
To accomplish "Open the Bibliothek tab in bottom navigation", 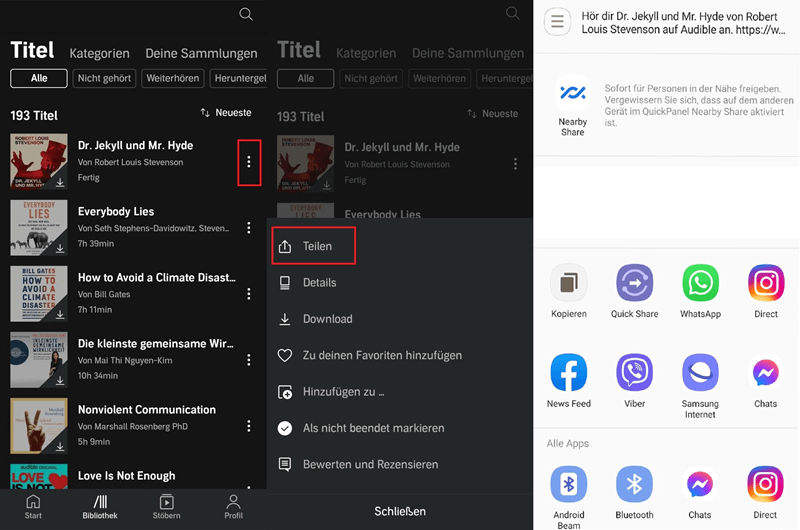I will point(100,507).
